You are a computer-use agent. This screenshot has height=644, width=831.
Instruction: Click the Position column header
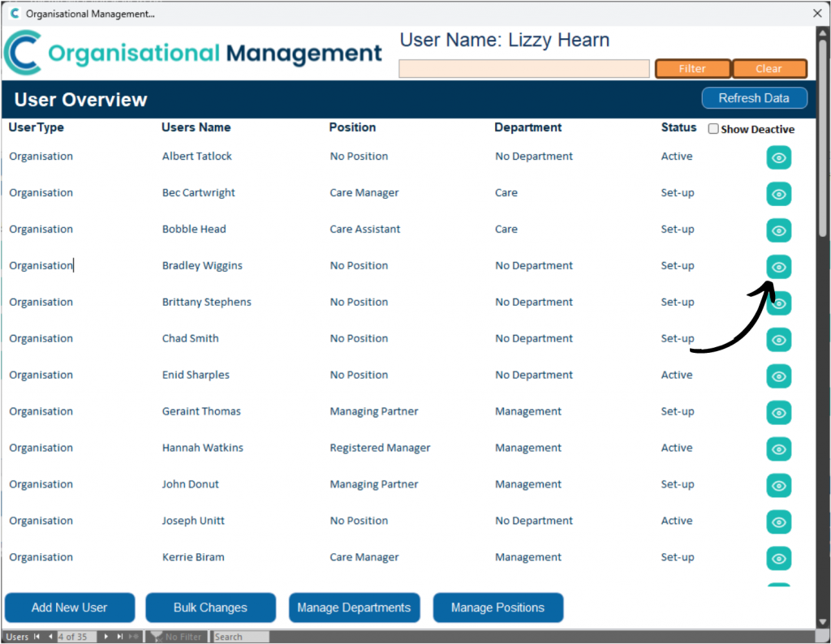click(352, 127)
